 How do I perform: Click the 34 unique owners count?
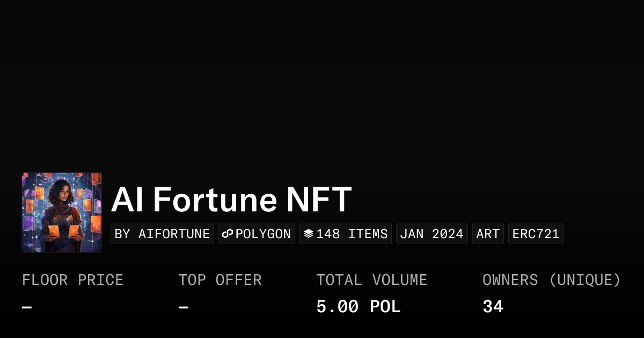coord(493,307)
